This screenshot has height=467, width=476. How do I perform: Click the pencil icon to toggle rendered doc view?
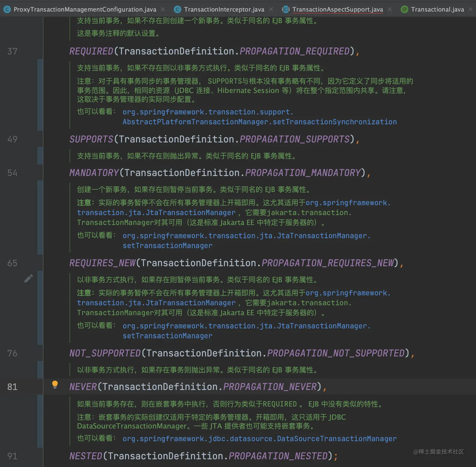click(28, 278)
